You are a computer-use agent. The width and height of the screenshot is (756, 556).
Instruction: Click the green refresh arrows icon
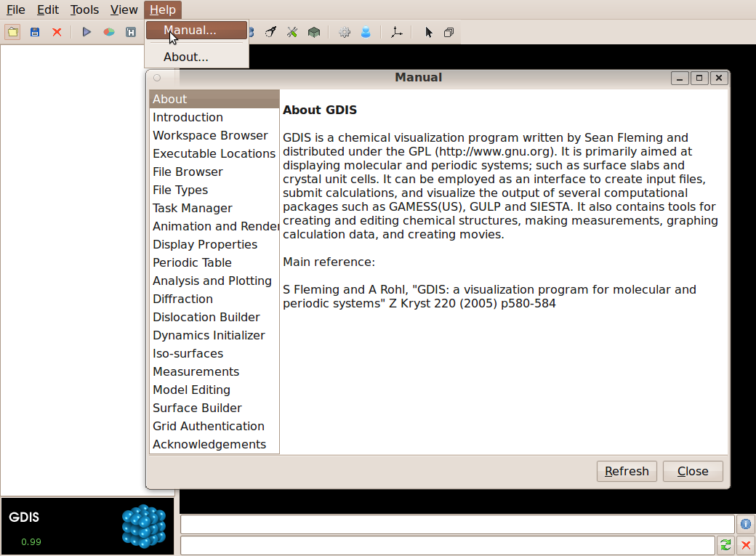coord(725,544)
